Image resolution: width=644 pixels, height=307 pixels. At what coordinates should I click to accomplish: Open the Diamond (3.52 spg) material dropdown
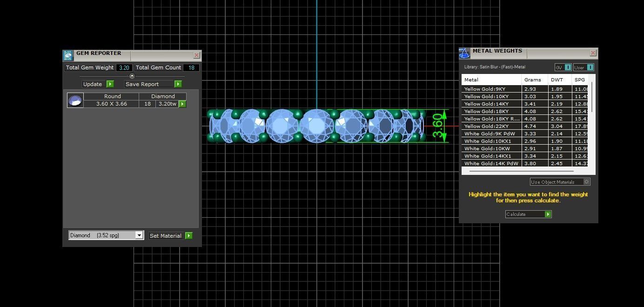click(x=106, y=235)
